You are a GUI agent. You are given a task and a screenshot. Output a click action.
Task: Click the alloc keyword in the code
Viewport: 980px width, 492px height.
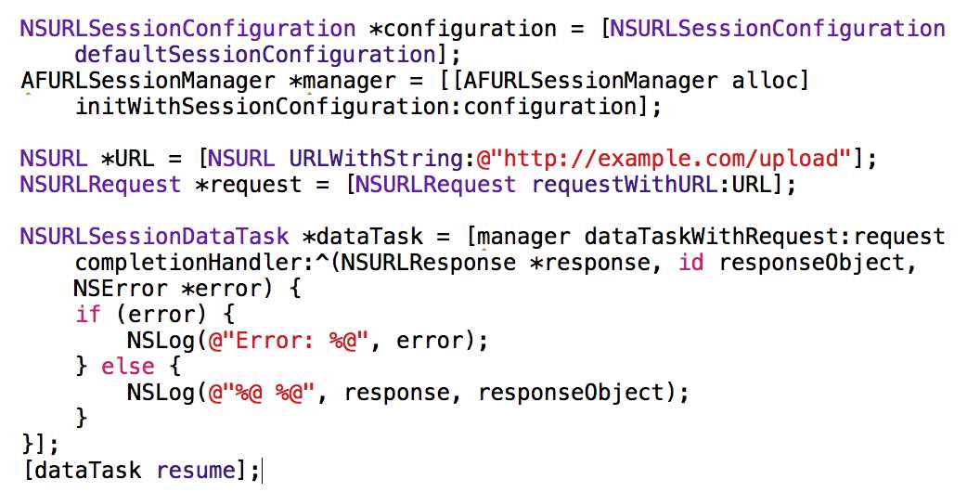[766, 81]
